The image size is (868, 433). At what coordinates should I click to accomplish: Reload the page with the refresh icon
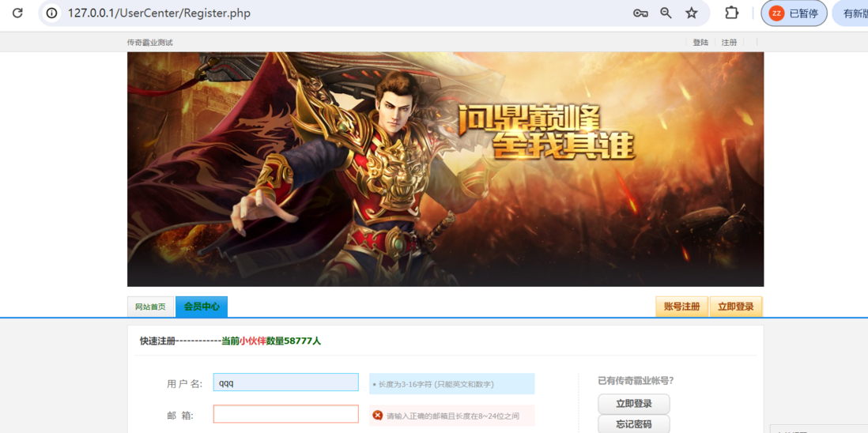[x=17, y=13]
